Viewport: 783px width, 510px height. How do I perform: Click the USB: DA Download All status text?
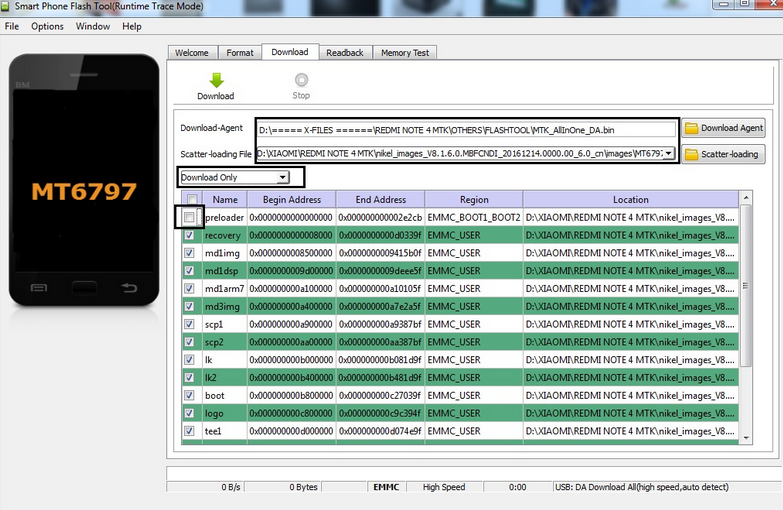click(x=642, y=487)
